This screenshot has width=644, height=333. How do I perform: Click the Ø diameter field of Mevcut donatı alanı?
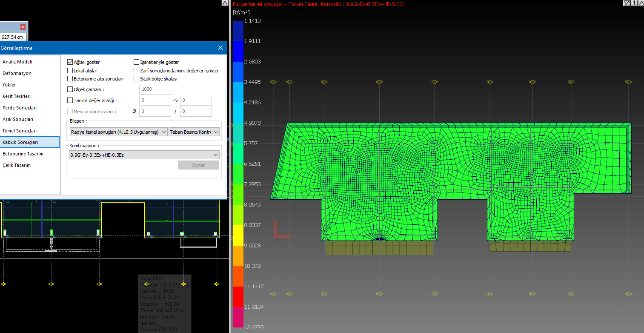pos(155,112)
